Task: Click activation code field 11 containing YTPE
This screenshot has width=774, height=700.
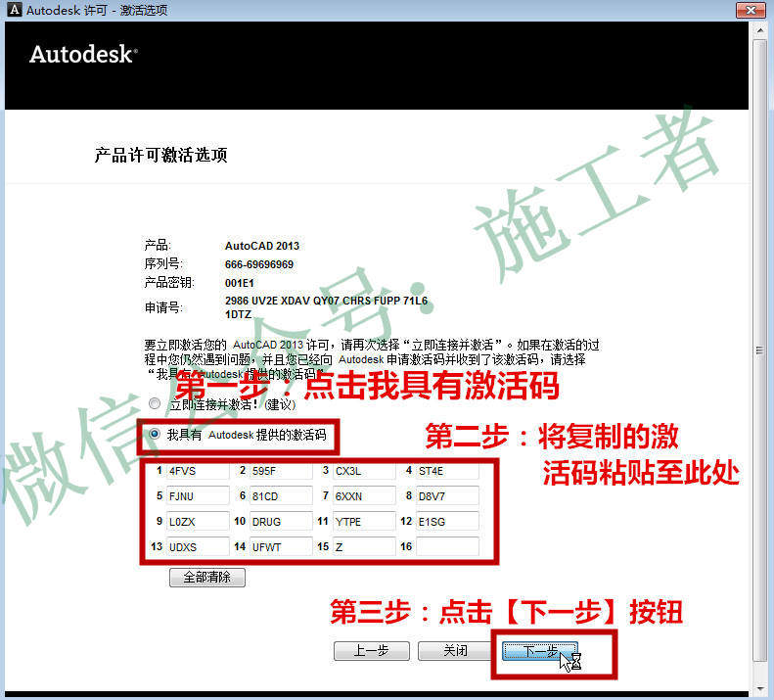Action: (x=364, y=522)
